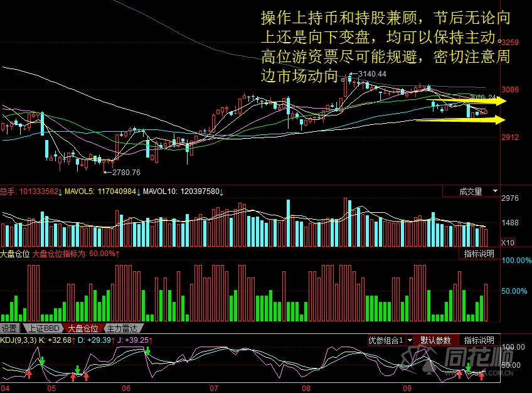Click 指标说明 beside the KDJ panel

[x=479, y=340]
